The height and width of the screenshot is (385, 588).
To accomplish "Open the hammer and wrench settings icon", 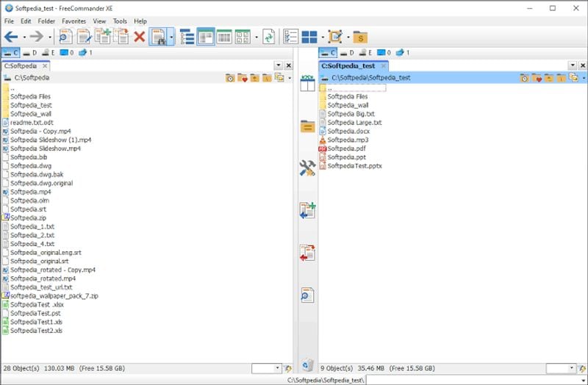I will pyautogui.click(x=307, y=168).
